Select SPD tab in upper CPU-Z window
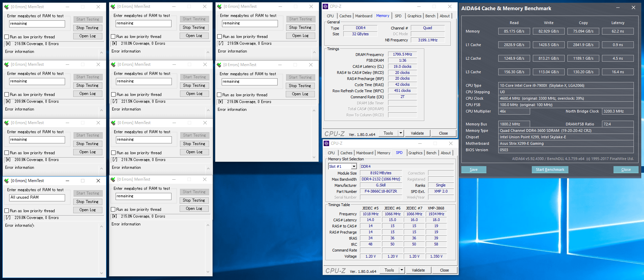Screen dimensions: 644x280 [x=398, y=16]
